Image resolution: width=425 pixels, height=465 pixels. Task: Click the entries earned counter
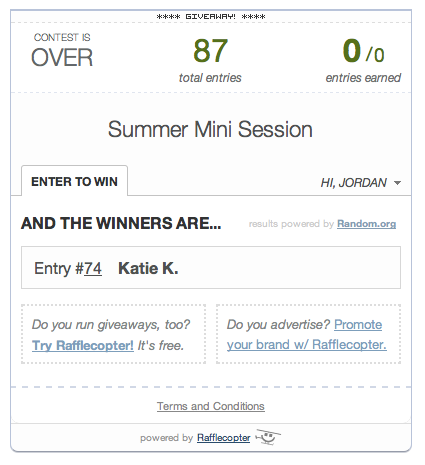[x=363, y=60]
